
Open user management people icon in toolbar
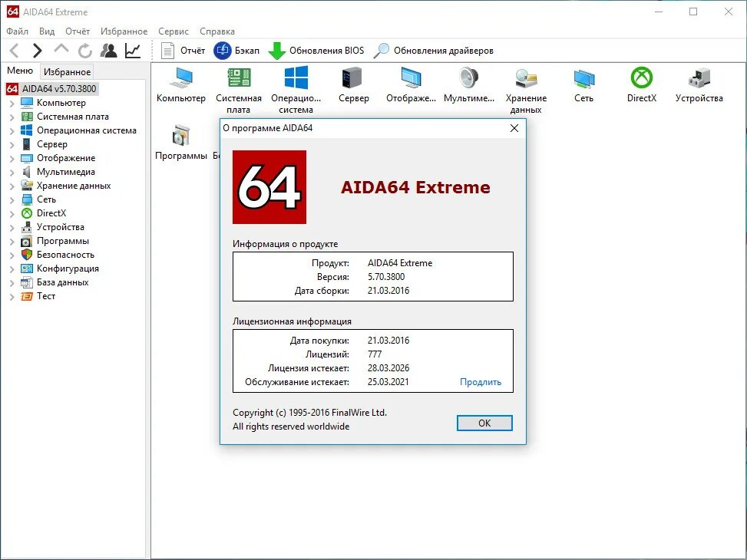coord(108,51)
